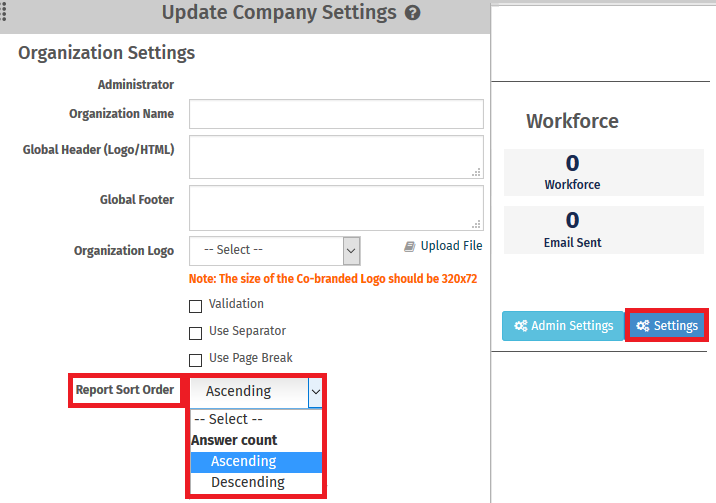Pick the '-- Select --' sort option
716x503 pixels.
(x=228, y=419)
